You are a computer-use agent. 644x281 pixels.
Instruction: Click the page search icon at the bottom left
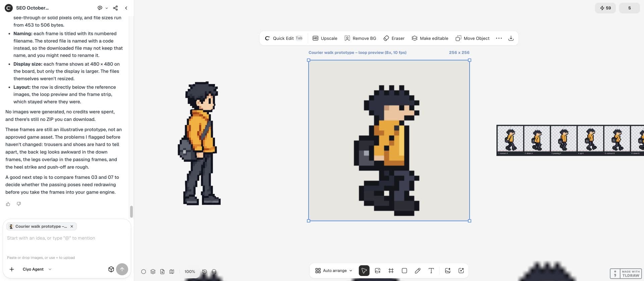click(x=162, y=272)
